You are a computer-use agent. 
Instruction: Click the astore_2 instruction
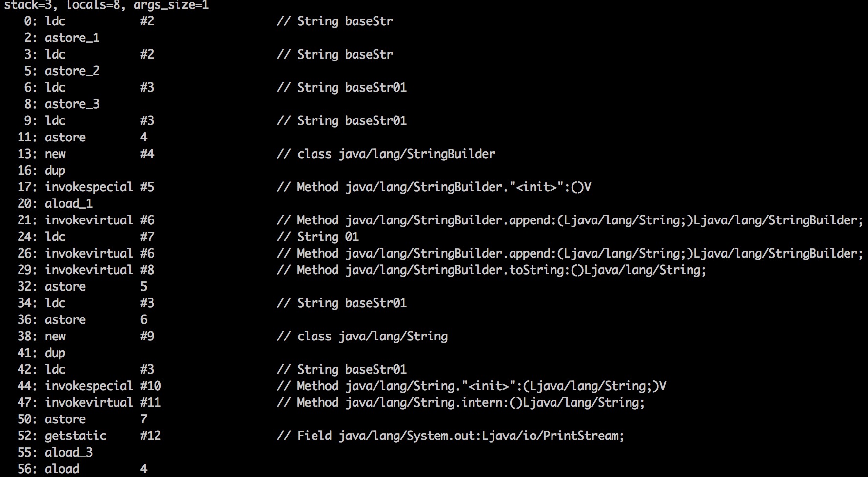tap(72, 71)
